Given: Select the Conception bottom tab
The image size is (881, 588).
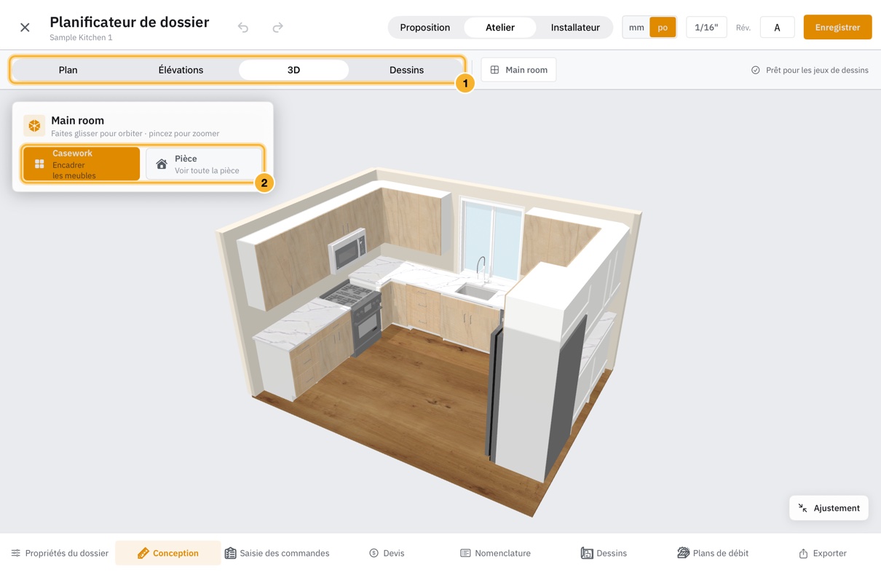Looking at the screenshot, I should [168, 553].
